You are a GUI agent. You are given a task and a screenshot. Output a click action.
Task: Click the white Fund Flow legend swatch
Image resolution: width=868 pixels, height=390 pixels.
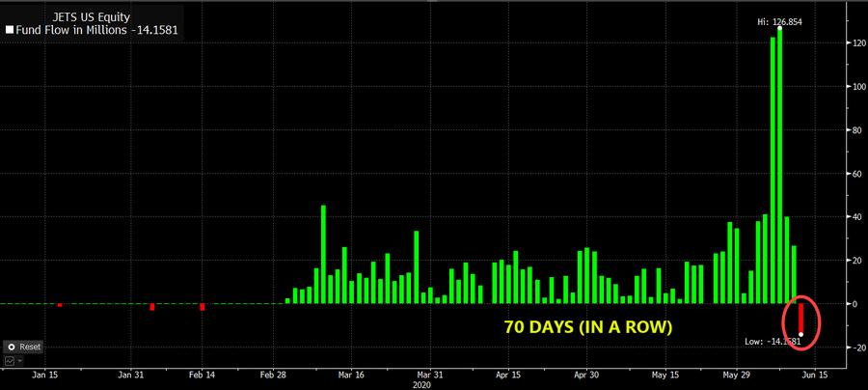pyautogui.click(x=10, y=31)
